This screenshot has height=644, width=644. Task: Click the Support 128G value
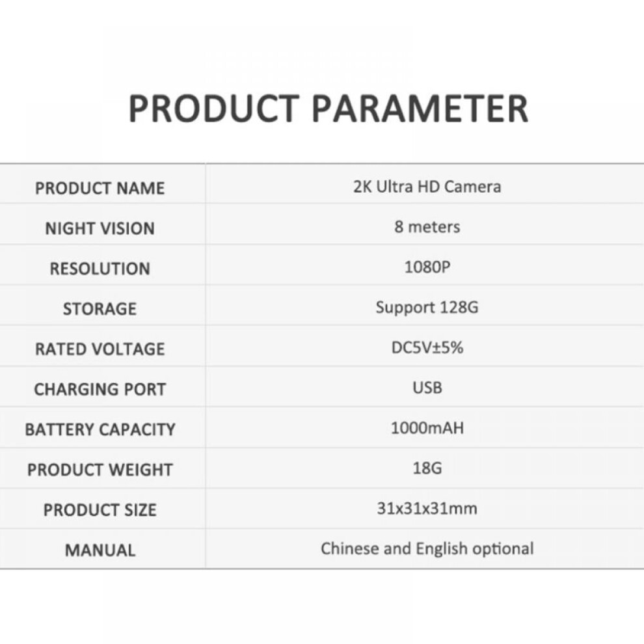pyautogui.click(x=427, y=308)
